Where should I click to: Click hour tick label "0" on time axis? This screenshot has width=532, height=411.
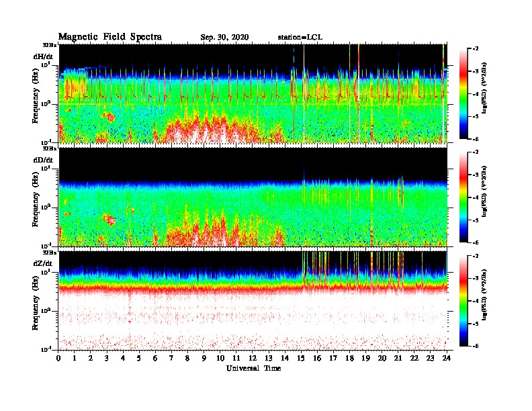(x=58, y=358)
